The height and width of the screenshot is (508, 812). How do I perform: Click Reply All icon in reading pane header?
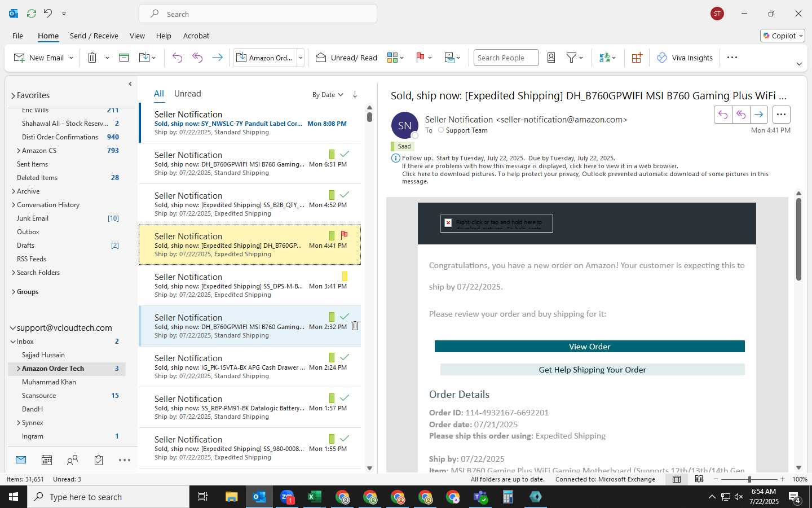[x=741, y=115]
